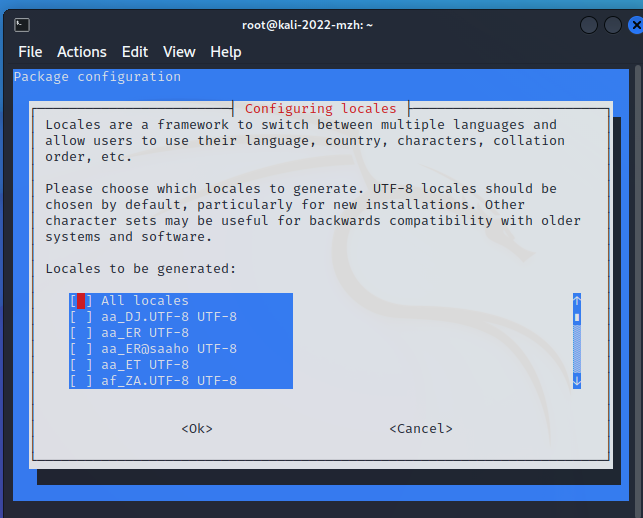Toggle the aa_ER UTF-8 checkbox

click(81, 333)
